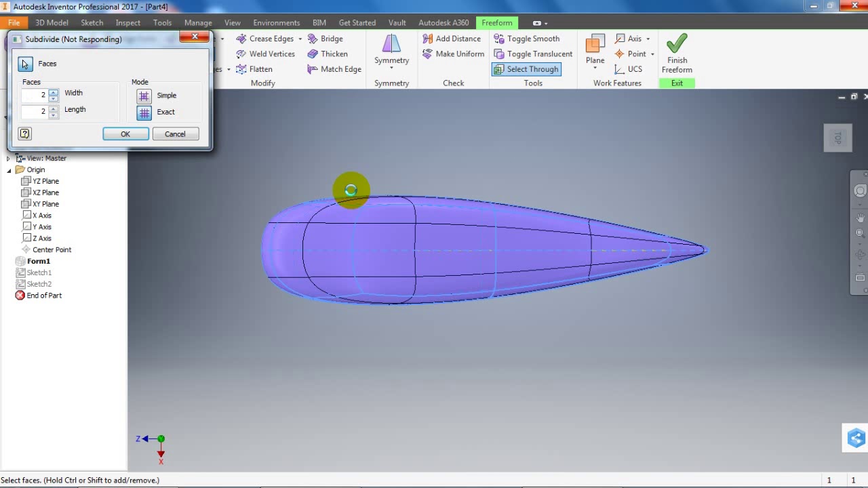The width and height of the screenshot is (868, 488).
Task: Select the Bridge tool
Action: pos(325,39)
